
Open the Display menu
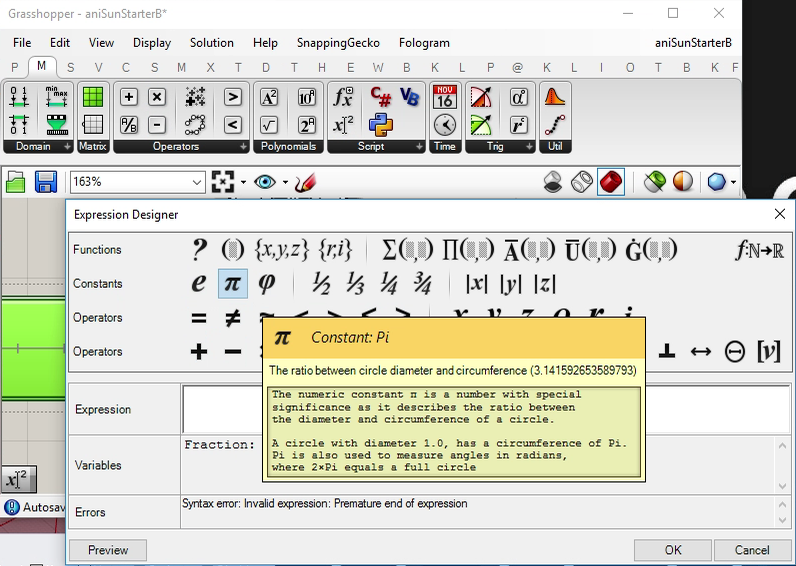152,43
